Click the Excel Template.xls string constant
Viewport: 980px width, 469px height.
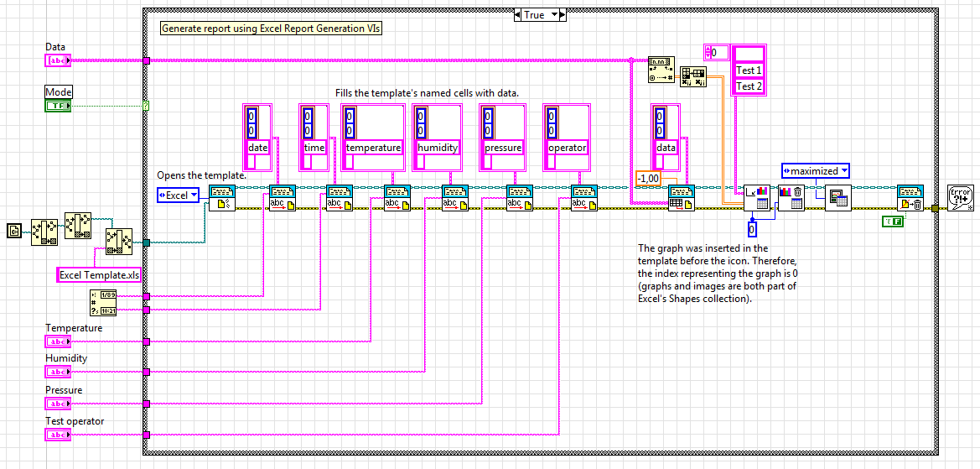pos(101,275)
